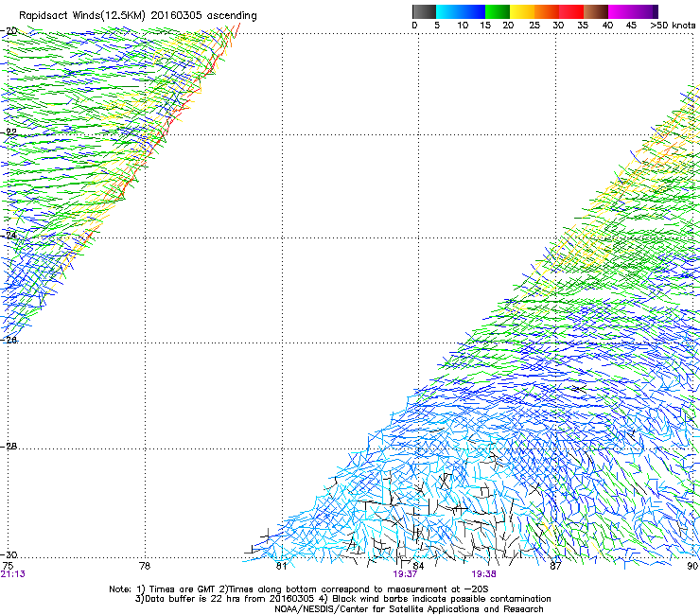The height and width of the screenshot is (615, 700).
Task: Click the 21:13 time label
Action: pyautogui.click(x=13, y=574)
